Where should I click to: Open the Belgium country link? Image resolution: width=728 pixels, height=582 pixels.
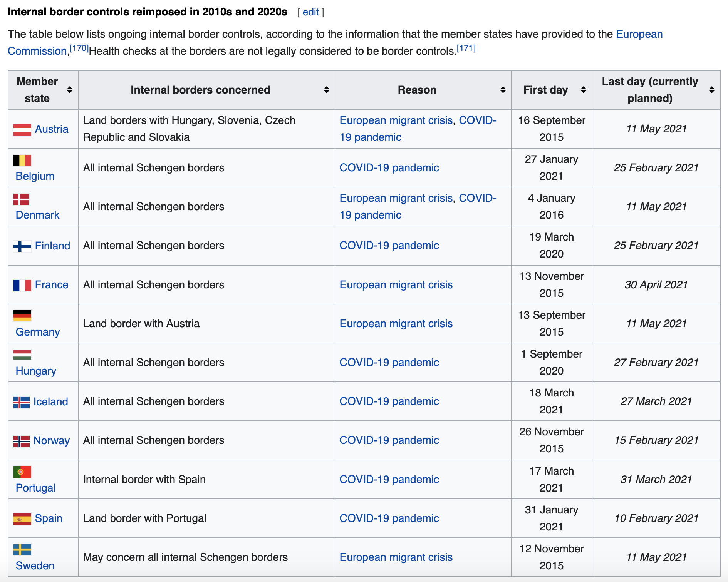(35, 176)
